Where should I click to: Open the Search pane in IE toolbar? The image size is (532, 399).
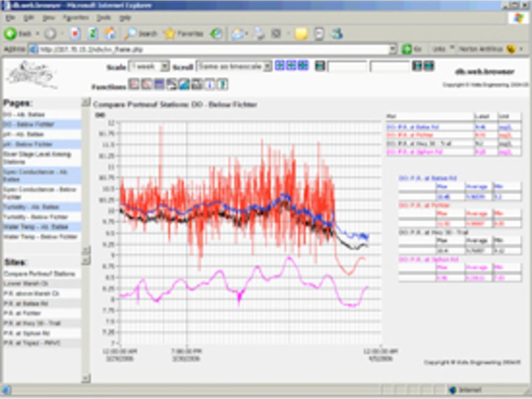point(141,34)
